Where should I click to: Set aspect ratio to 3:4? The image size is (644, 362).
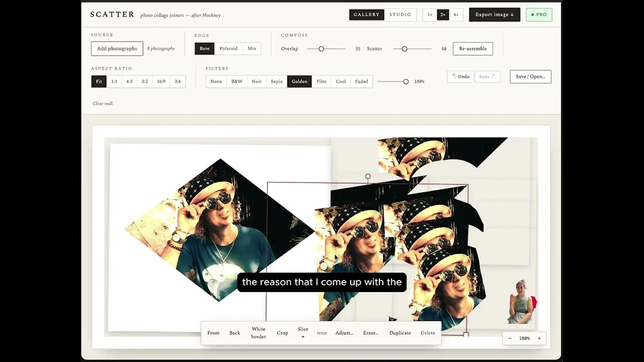point(178,81)
